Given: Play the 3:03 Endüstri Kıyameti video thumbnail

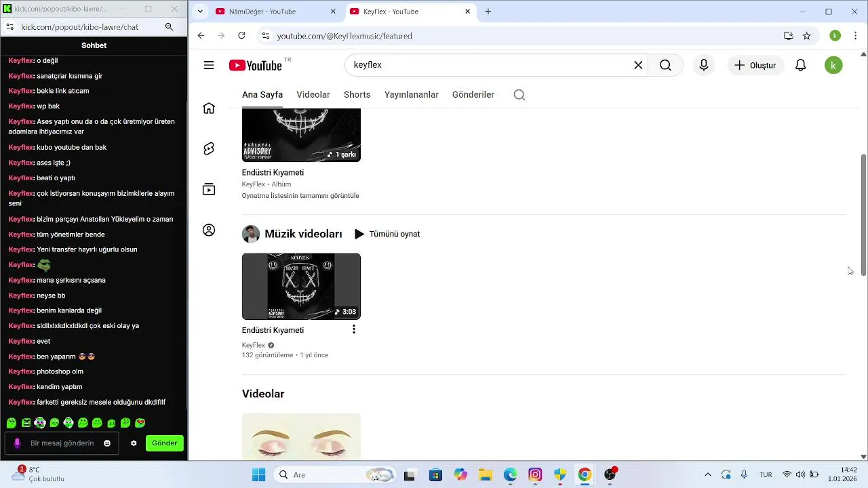Looking at the screenshot, I should [301, 286].
